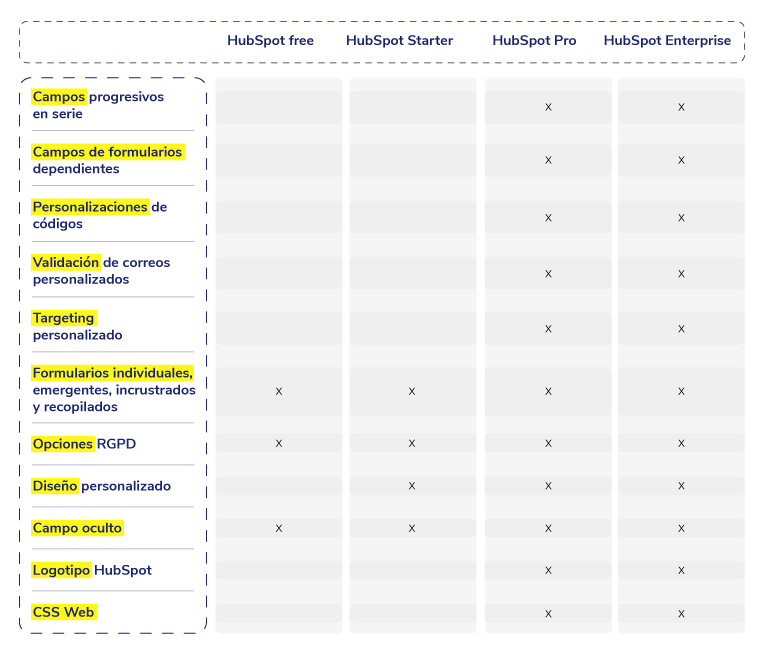Select the Campos de formularios dependientes row label
760x659 pixels.
[x=107, y=160]
